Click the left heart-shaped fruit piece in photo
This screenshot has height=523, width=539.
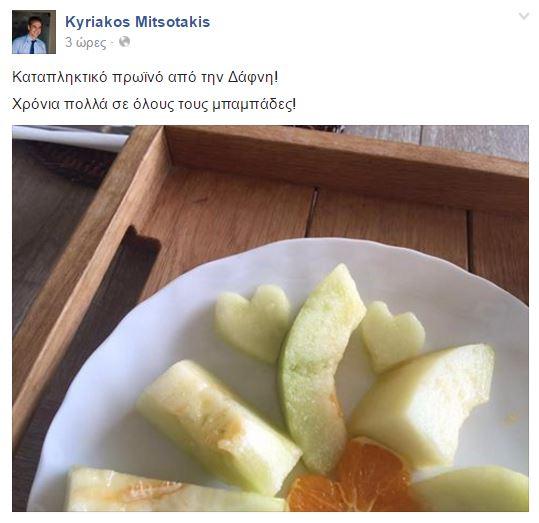252,322
